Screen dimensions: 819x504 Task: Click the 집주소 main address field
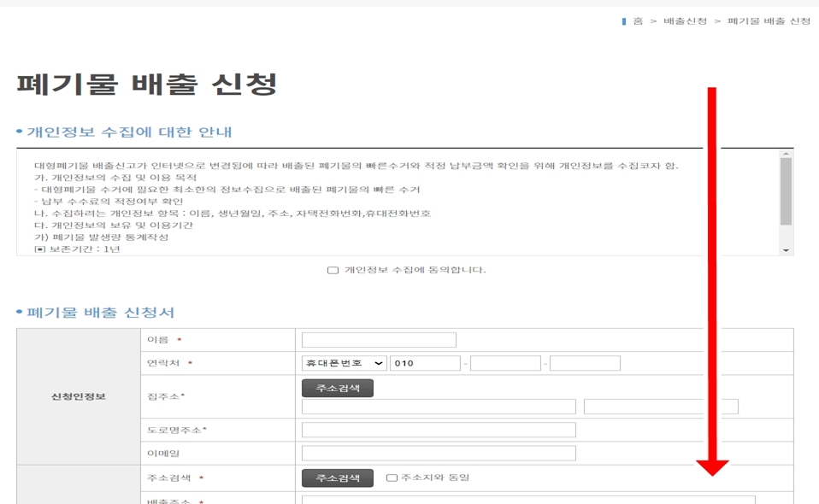click(x=439, y=407)
